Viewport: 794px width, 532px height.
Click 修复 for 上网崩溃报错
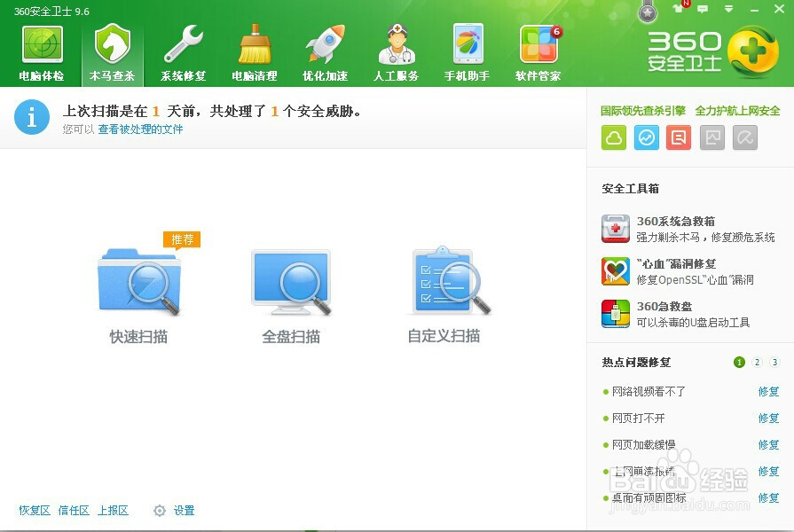coord(768,471)
